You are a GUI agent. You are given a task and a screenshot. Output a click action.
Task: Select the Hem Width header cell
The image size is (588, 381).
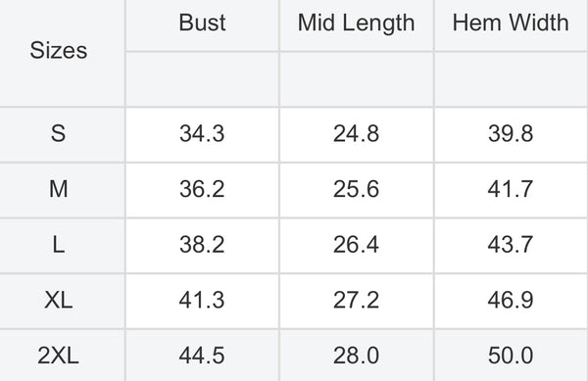(x=511, y=23)
